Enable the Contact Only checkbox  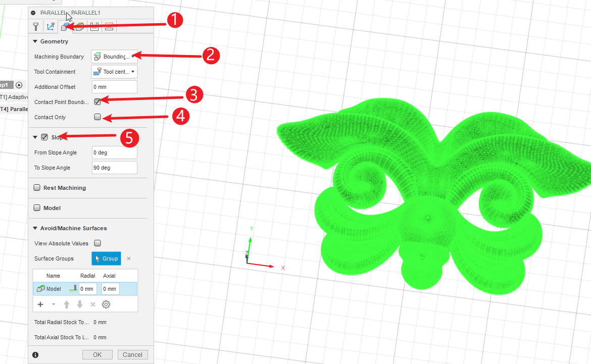click(x=97, y=117)
